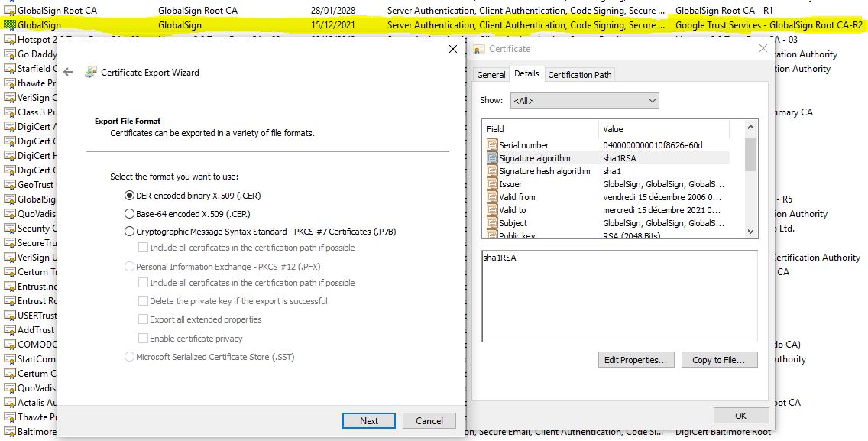Image resolution: width=868 pixels, height=441 pixels.
Task: Click the GlobalSign Root CA - R1 text
Action: pyautogui.click(x=724, y=11)
